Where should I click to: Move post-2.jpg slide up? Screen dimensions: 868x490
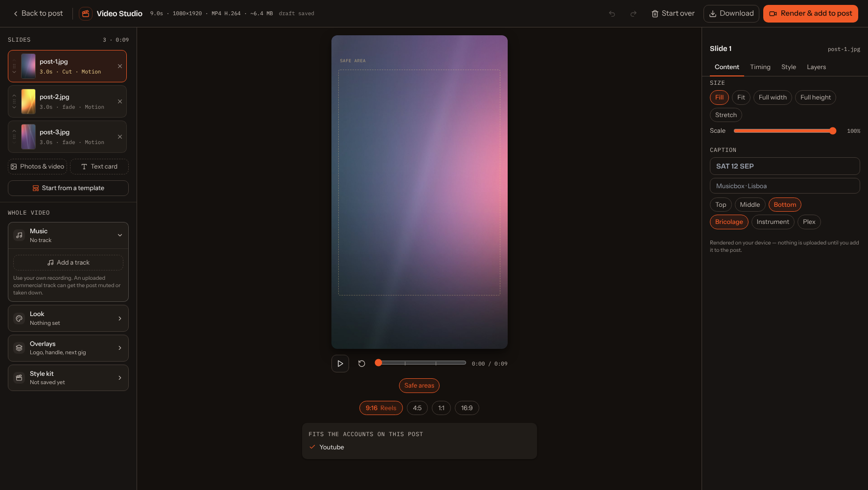(x=14, y=96)
